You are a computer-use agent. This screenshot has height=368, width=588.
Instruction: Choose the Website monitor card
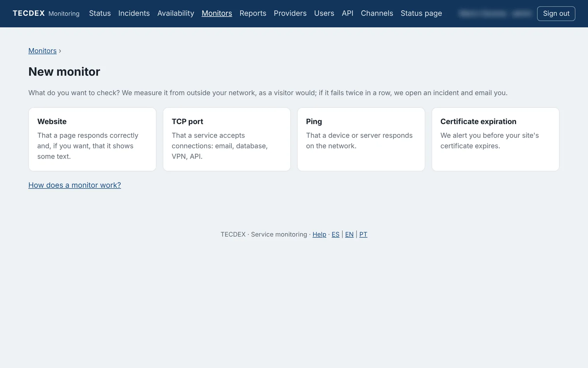[x=92, y=139]
